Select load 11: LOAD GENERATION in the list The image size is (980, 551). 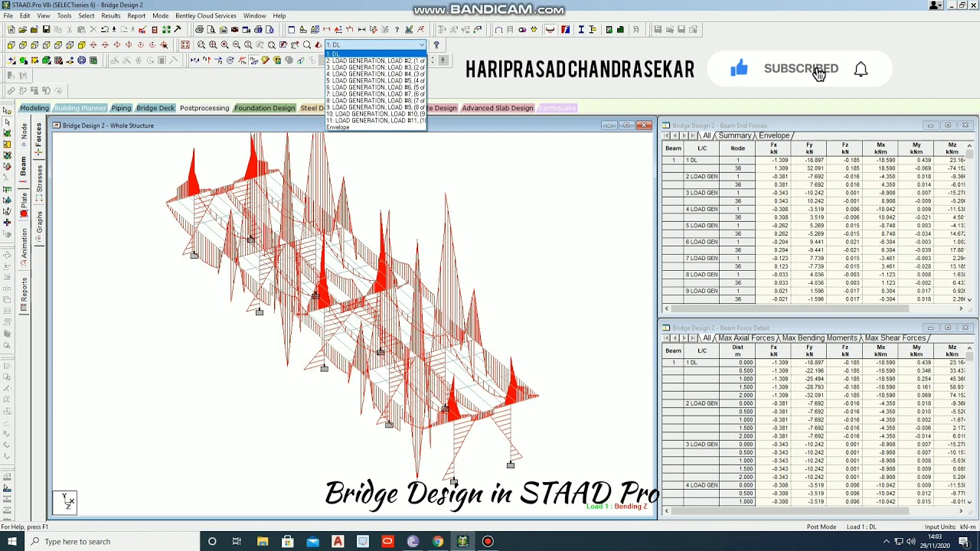pos(375,121)
